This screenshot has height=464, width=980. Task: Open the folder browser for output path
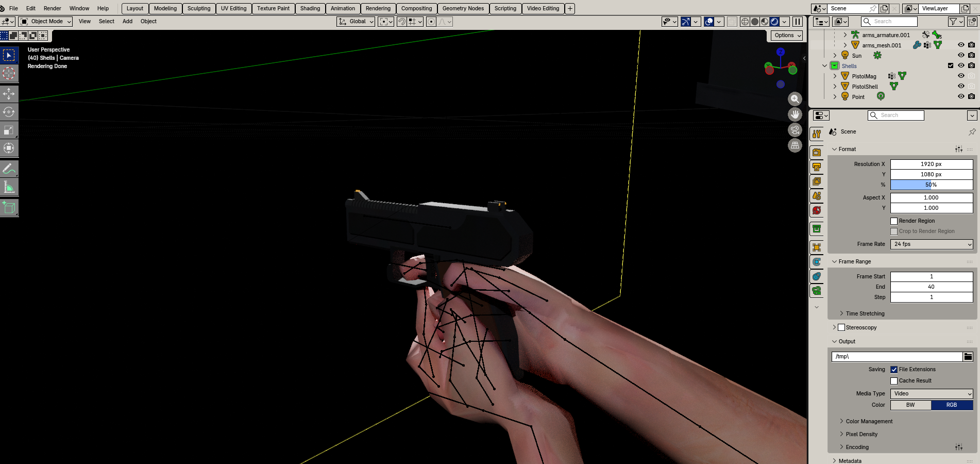point(968,356)
